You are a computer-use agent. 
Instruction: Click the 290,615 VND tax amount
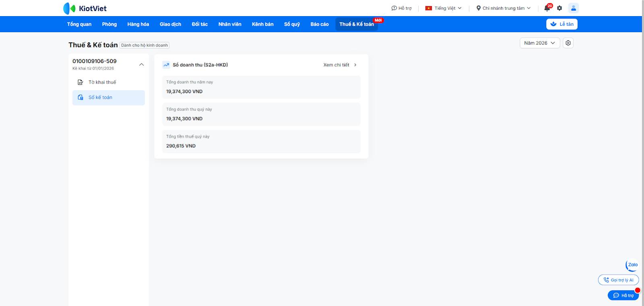(x=181, y=146)
